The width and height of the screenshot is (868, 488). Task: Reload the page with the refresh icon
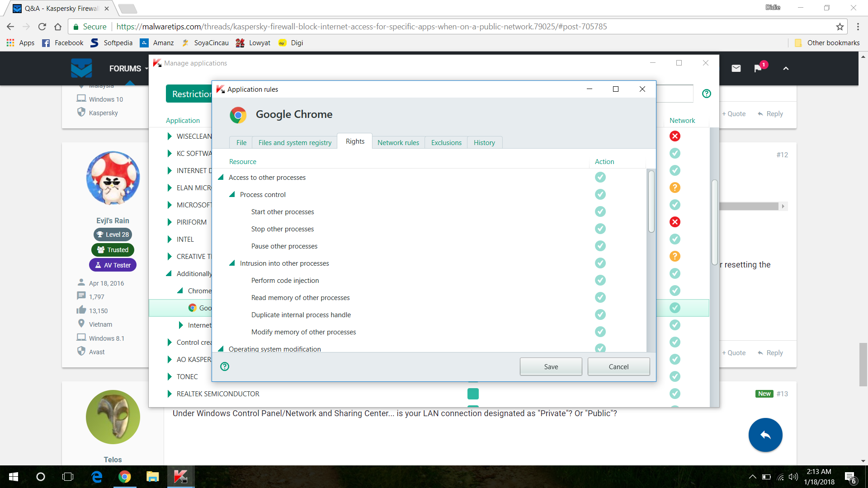click(x=42, y=27)
